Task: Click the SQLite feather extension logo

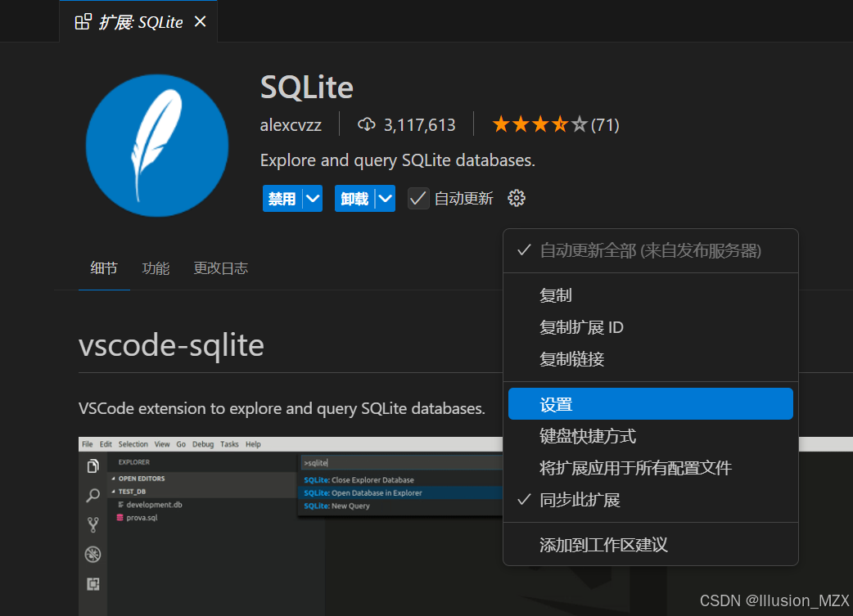Action: click(x=156, y=145)
